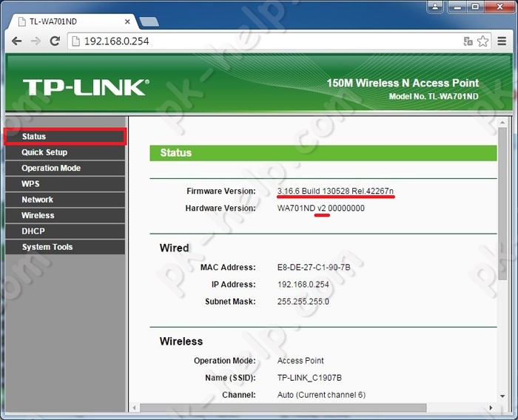The image size is (518, 420).
Task: Click the horizontal scrollbar thumb
Action: click(283, 407)
